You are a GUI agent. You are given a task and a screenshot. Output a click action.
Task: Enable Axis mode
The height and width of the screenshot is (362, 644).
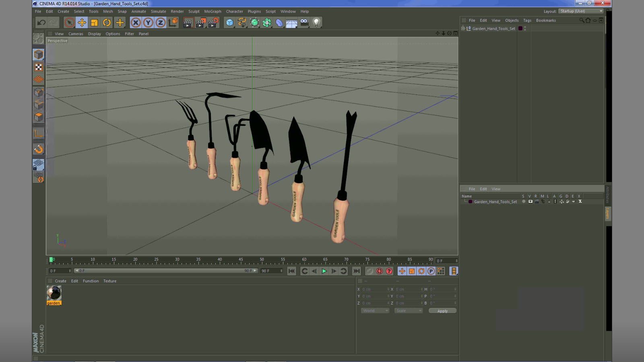tap(39, 134)
